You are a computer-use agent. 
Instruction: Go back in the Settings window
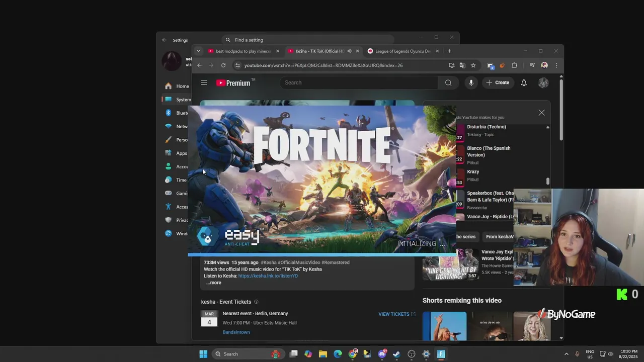pyautogui.click(x=164, y=40)
